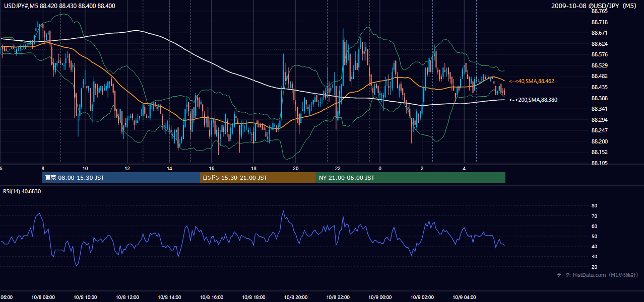
Task: Click hour label 10 above the session bars
Action: click(85, 168)
